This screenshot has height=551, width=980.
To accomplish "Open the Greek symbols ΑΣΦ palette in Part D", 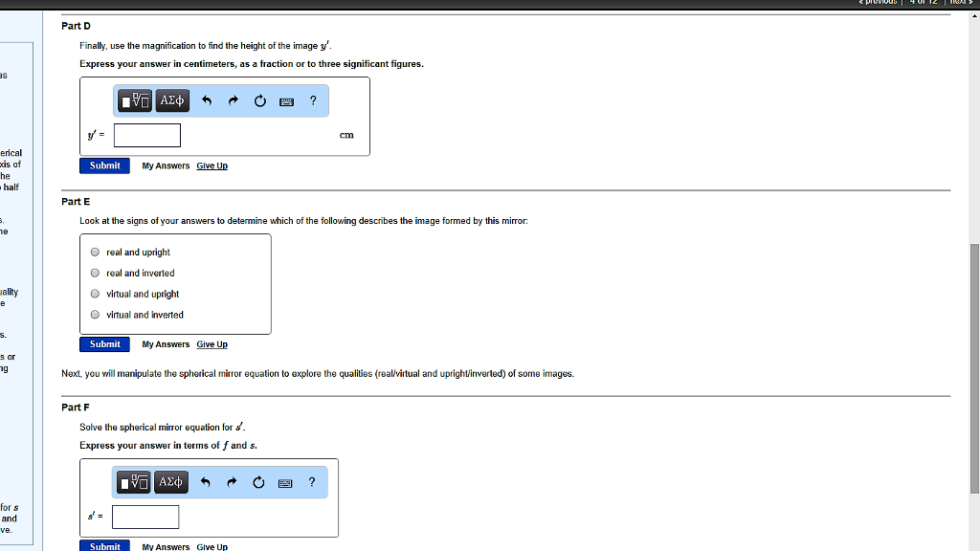I will (171, 100).
